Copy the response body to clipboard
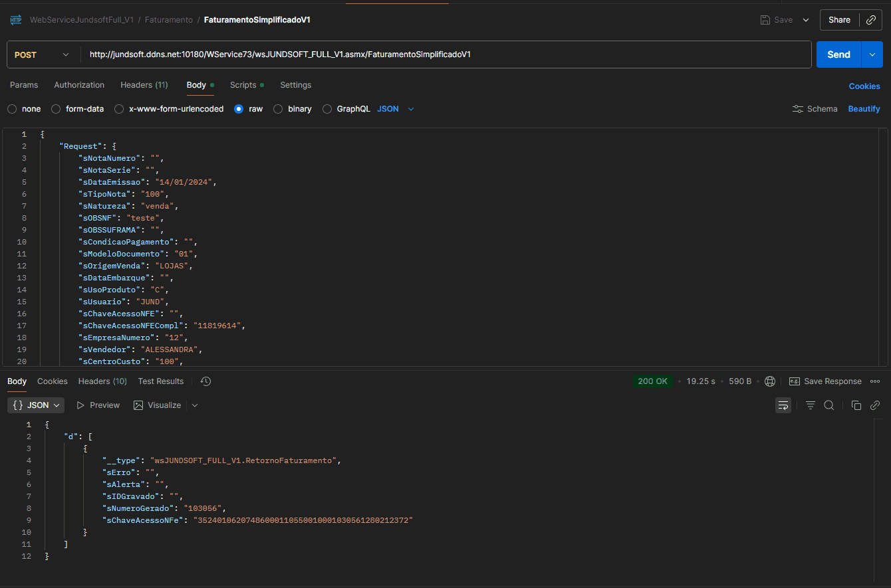The width and height of the screenshot is (891, 588). pos(856,405)
